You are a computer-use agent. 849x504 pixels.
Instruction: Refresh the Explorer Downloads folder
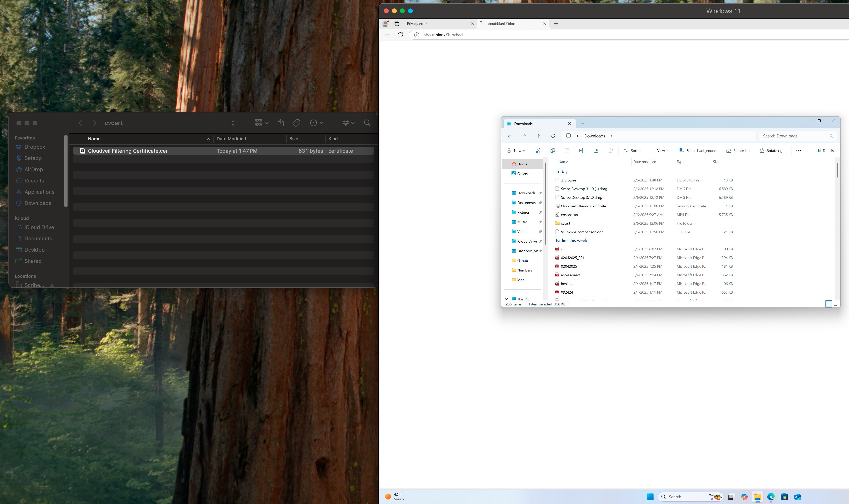553,136
